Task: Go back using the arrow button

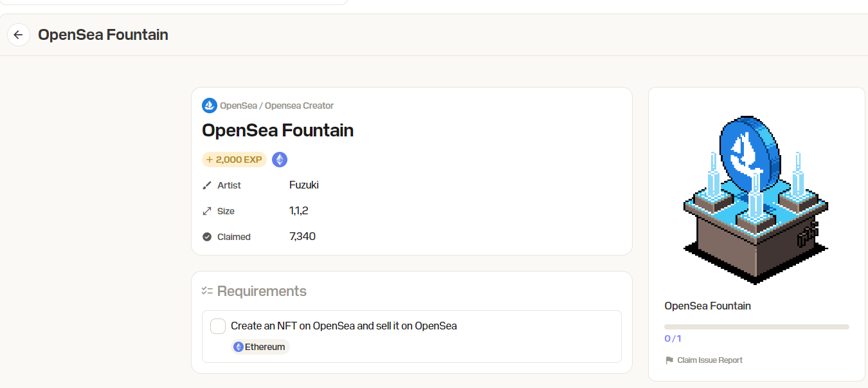Action: tap(18, 35)
